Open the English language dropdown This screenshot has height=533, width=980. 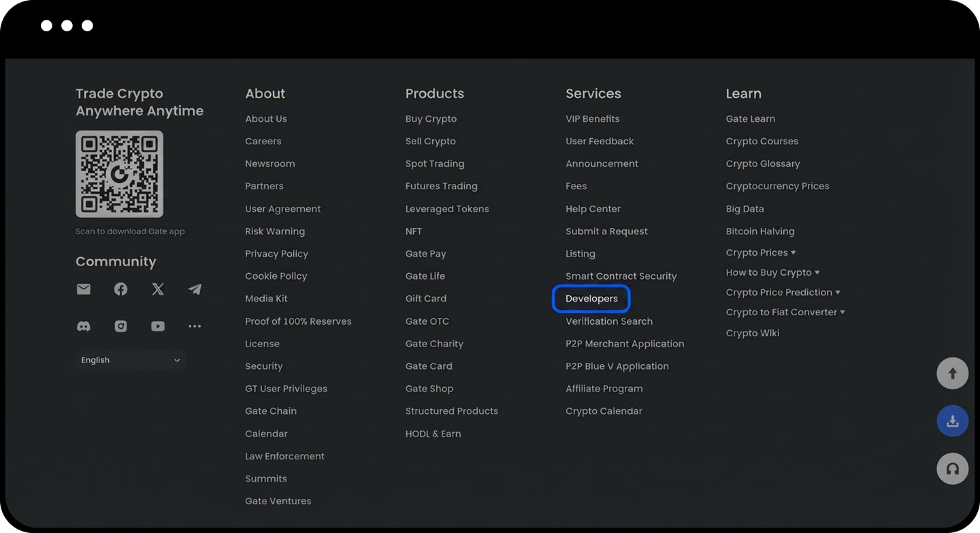[x=131, y=360]
